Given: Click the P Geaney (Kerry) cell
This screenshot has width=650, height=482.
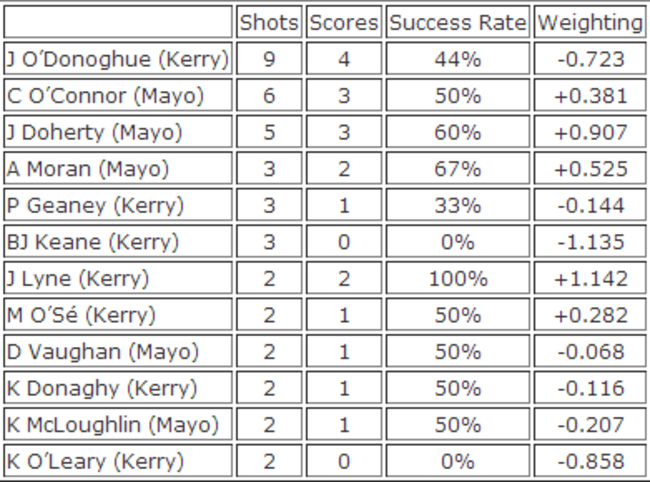Looking at the screenshot, I should 95,205.
